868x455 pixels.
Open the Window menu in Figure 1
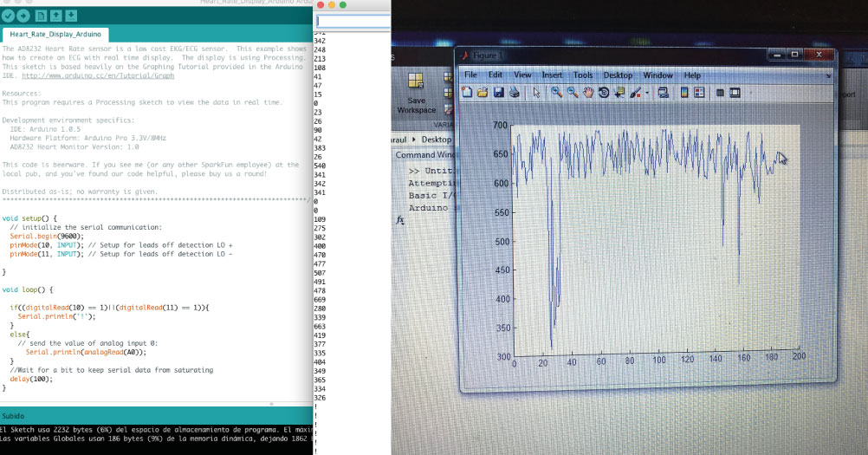tap(657, 75)
